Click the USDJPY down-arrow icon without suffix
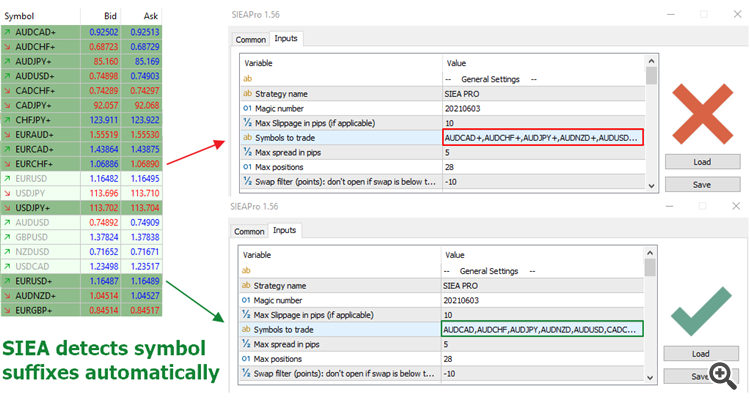750x402 pixels. 7,193
